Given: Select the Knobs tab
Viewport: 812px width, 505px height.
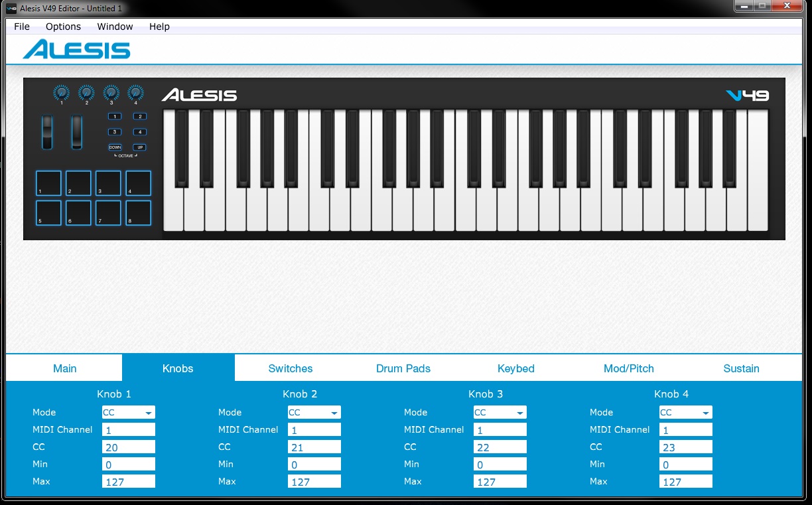Looking at the screenshot, I should point(178,368).
